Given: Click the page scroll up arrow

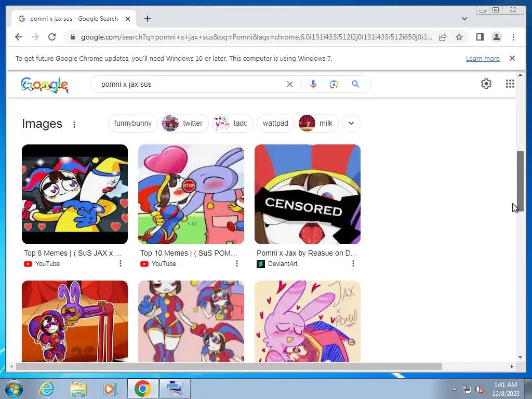Looking at the screenshot, I should click(x=520, y=75).
